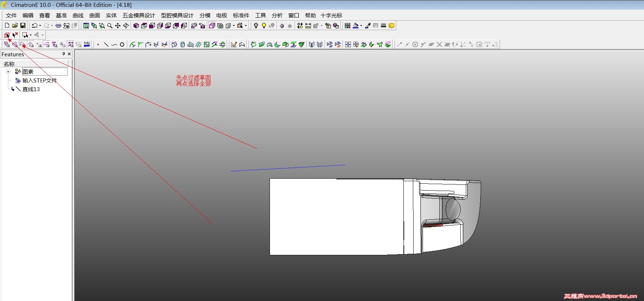Toggle the gray light bulb hide icon
644x301 pixels.
click(256, 25)
